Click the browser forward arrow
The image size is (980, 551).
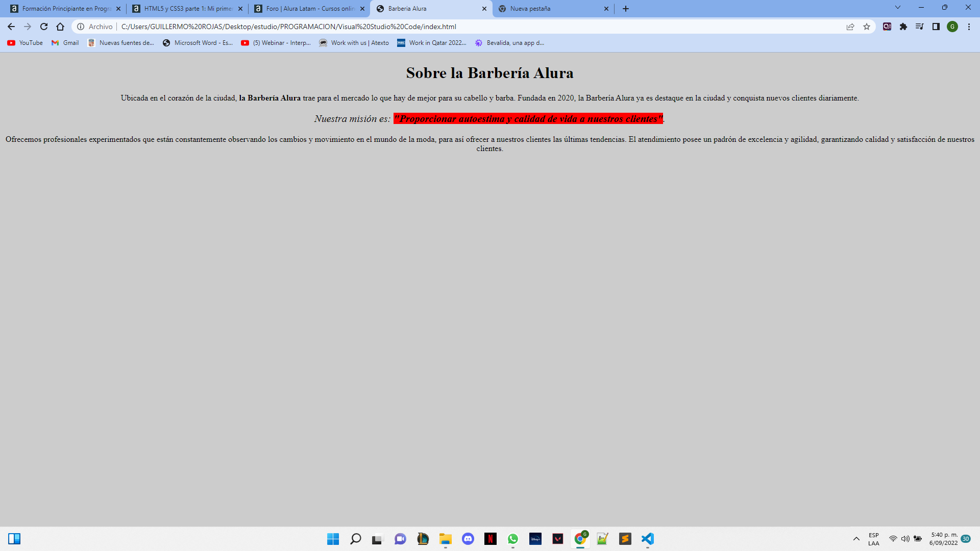click(x=28, y=27)
